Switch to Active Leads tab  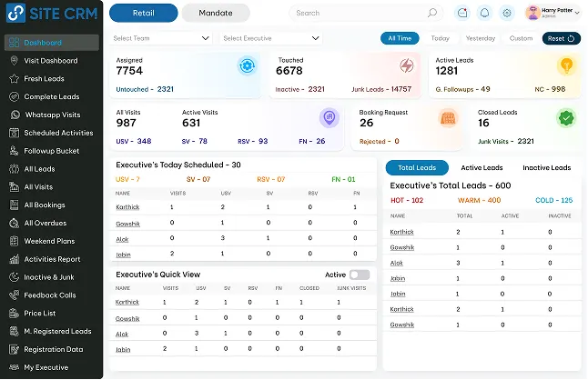pyautogui.click(x=482, y=167)
